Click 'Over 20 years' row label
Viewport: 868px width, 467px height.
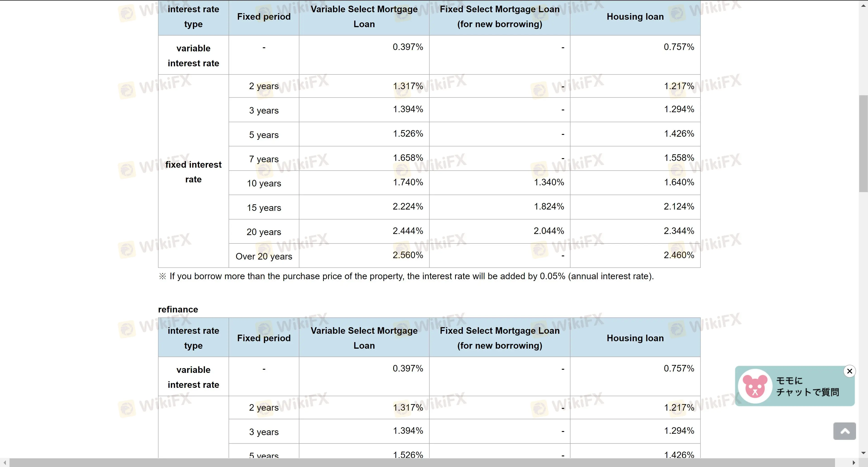pos(264,256)
